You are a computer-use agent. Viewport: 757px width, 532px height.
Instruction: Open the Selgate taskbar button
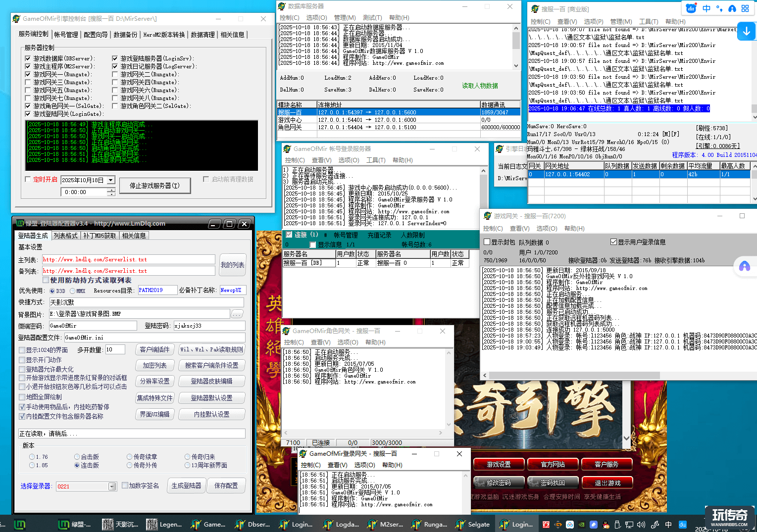click(472, 524)
